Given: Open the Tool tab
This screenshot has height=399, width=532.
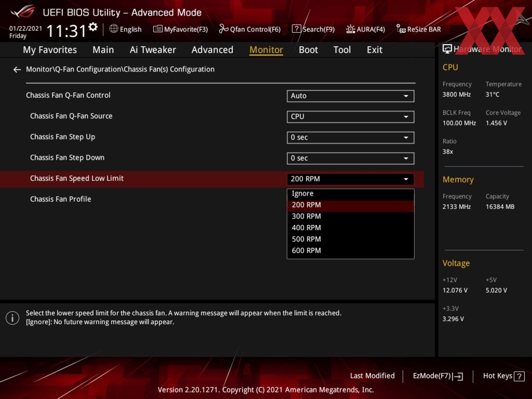Looking at the screenshot, I should 342,50.
